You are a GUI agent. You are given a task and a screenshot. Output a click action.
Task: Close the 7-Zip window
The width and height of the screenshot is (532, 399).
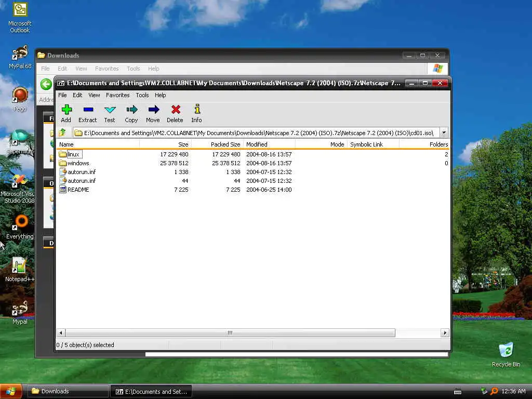[440, 83]
